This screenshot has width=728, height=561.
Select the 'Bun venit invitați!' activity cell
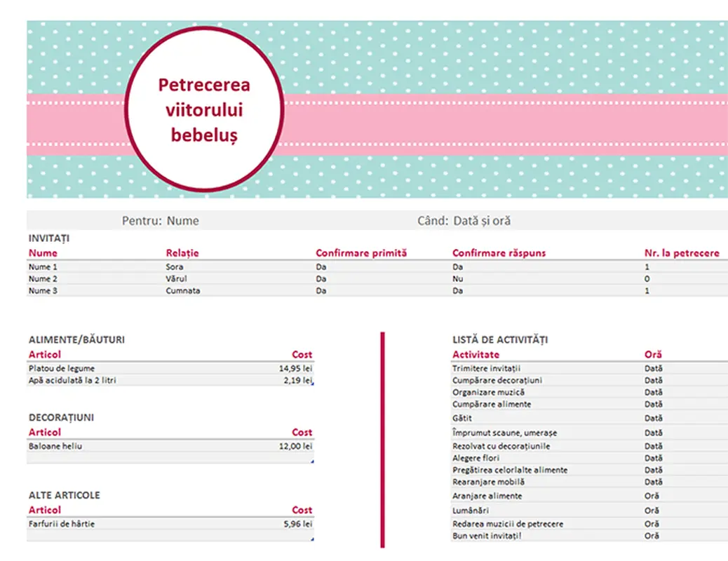(x=487, y=536)
